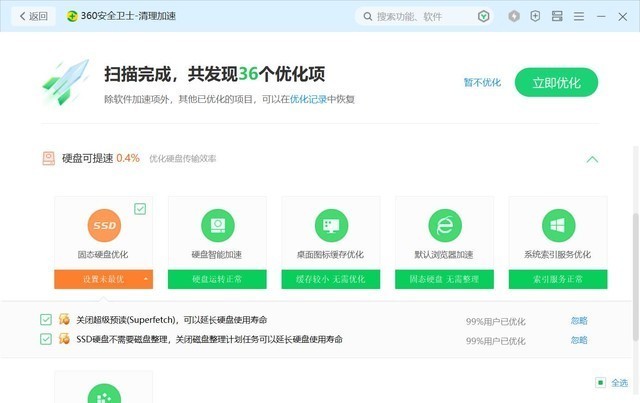Click 忽略 for the Superfetch item
This screenshot has width=640, height=403.
[x=579, y=321]
